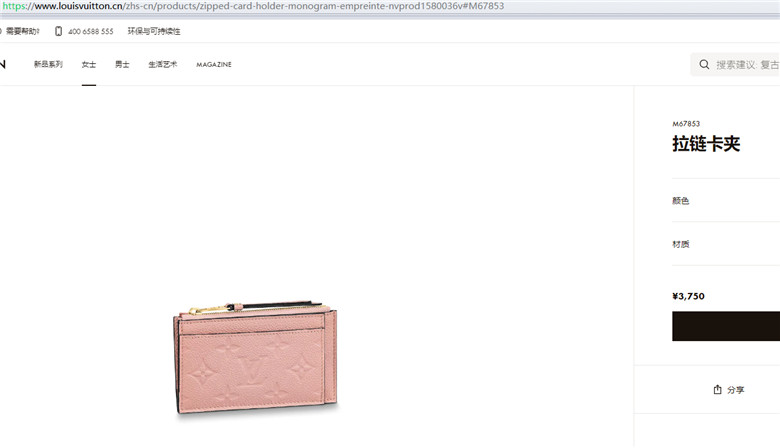Screen dimensions: 780x448
Task: Click the black add-to-cart button
Action: click(x=726, y=326)
